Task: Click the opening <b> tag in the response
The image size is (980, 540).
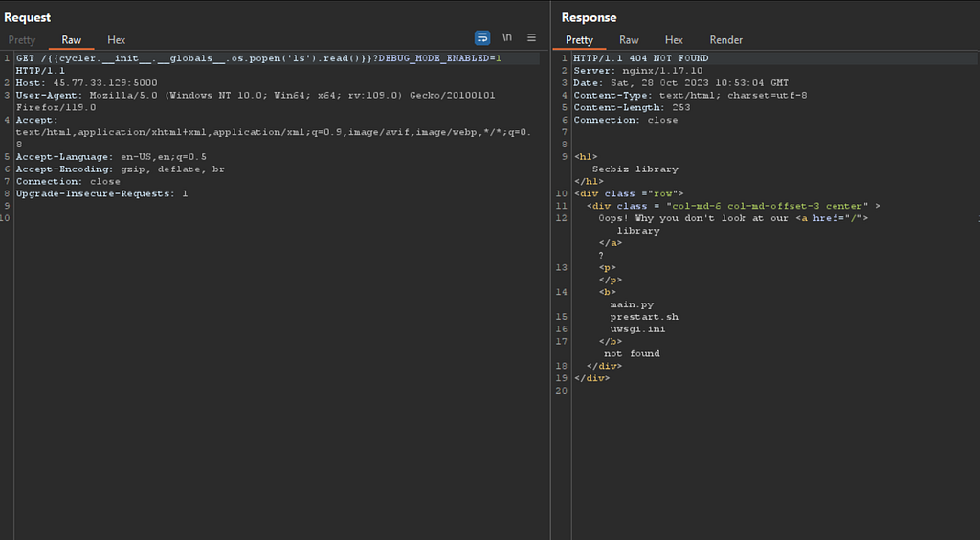Action: coord(608,292)
